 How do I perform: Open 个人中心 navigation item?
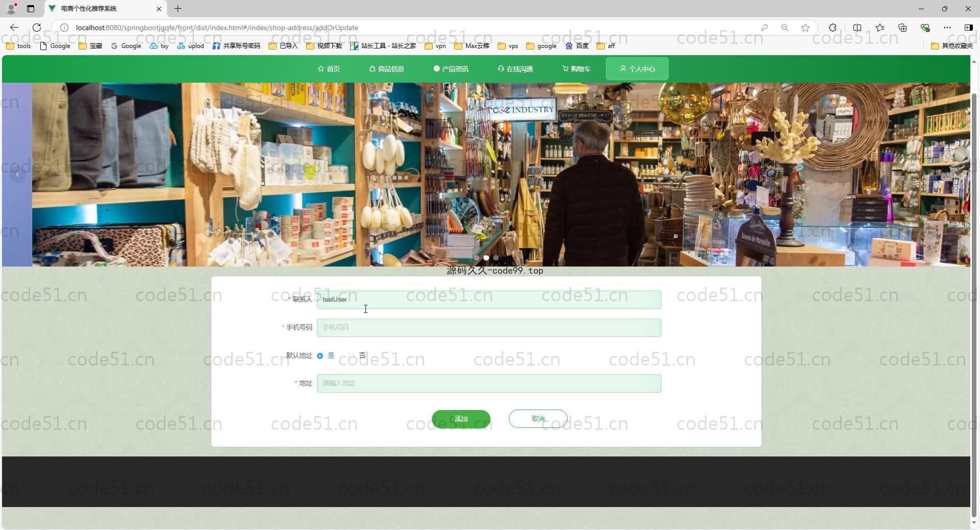(x=637, y=69)
